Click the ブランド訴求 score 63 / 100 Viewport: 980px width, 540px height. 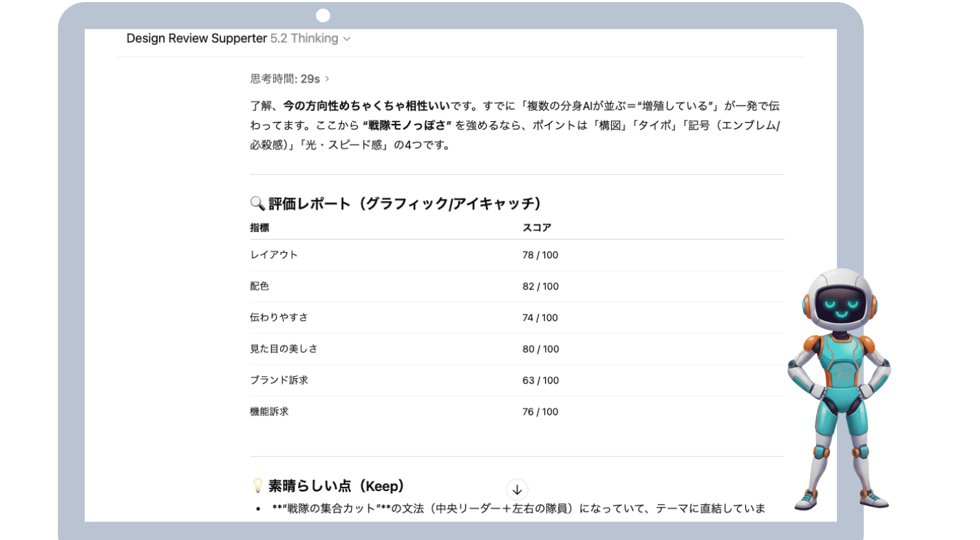pos(540,380)
